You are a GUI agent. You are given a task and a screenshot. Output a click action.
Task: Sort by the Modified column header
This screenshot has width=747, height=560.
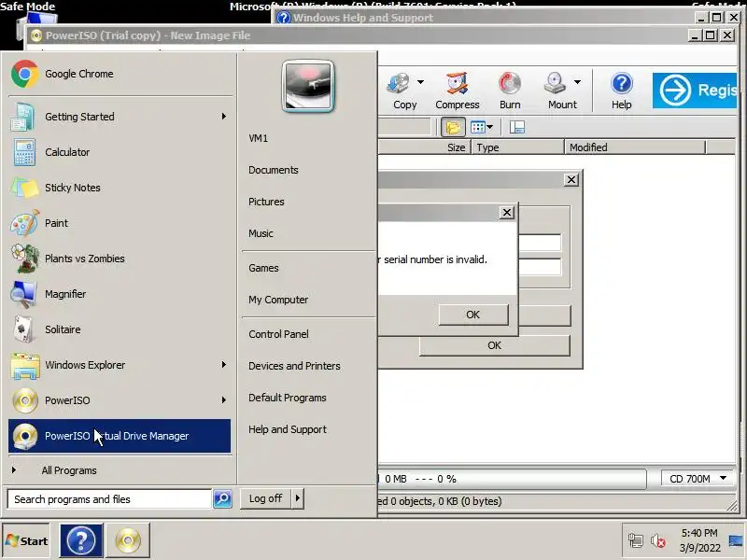635,147
